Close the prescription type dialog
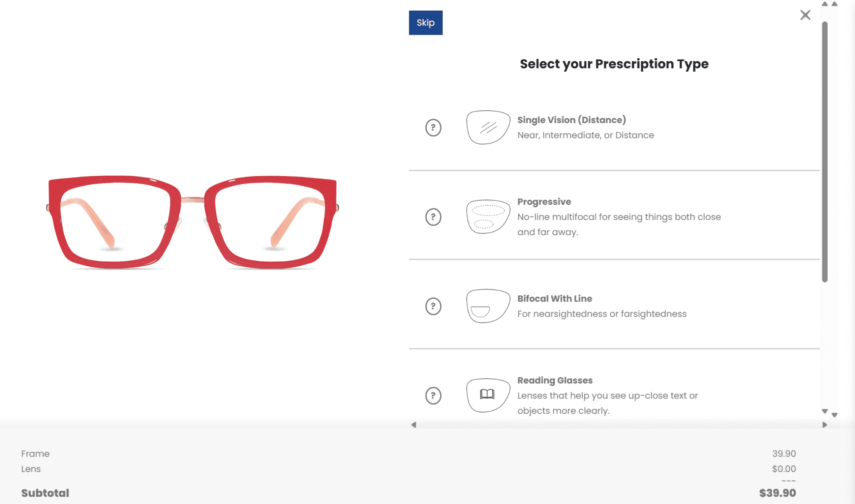The image size is (855, 504). point(805,15)
